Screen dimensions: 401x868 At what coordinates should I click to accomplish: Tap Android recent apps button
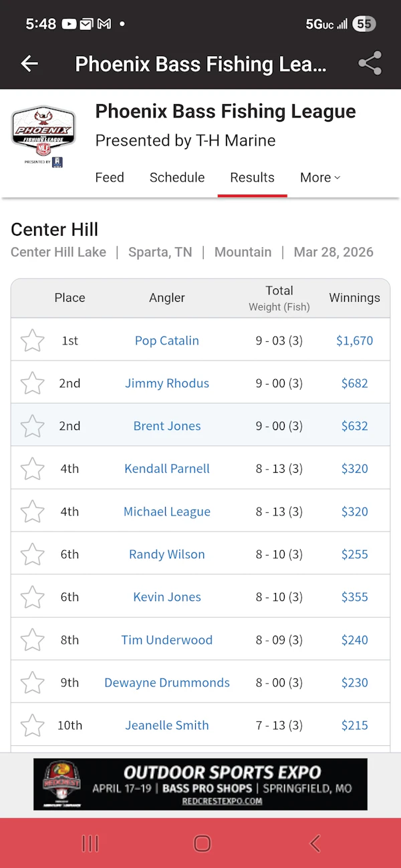(x=90, y=843)
